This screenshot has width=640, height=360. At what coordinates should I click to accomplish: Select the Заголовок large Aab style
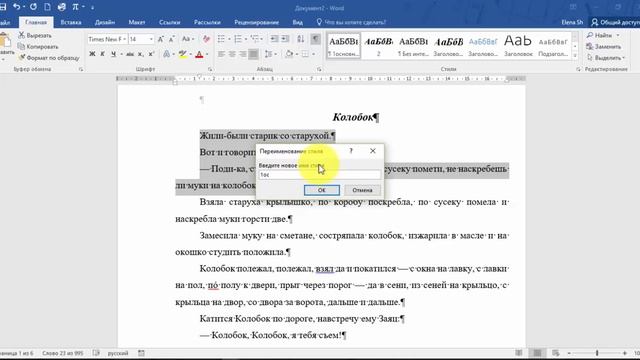(518, 45)
